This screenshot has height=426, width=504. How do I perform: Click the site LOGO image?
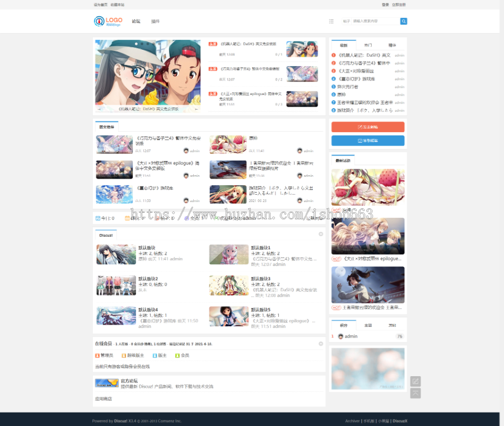coord(108,21)
